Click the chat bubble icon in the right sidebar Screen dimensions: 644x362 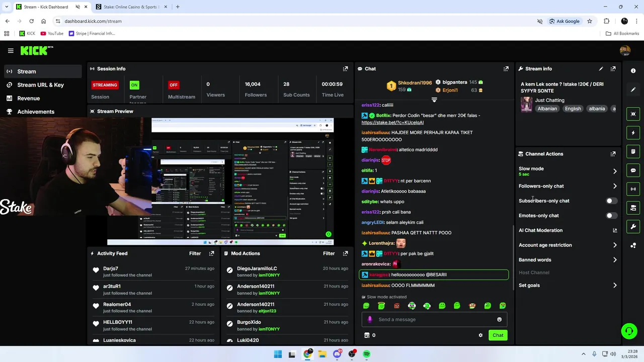(x=633, y=170)
